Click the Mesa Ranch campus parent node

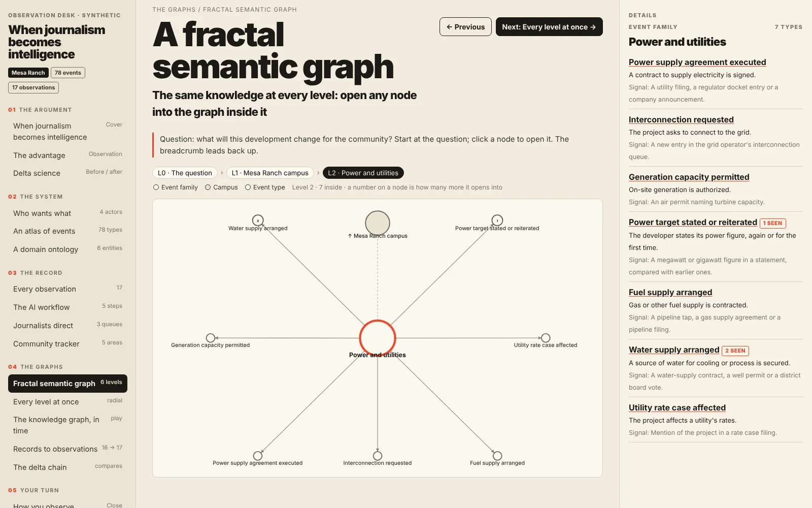tap(378, 223)
